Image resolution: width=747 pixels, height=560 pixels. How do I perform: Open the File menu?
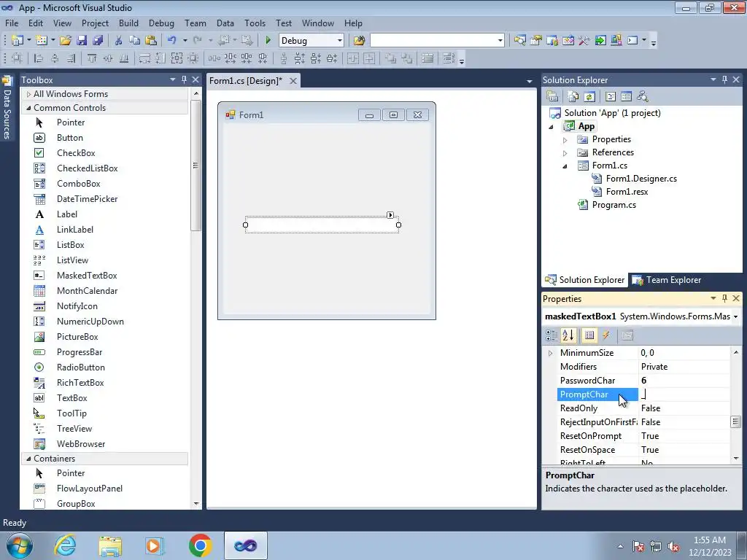tap(12, 23)
